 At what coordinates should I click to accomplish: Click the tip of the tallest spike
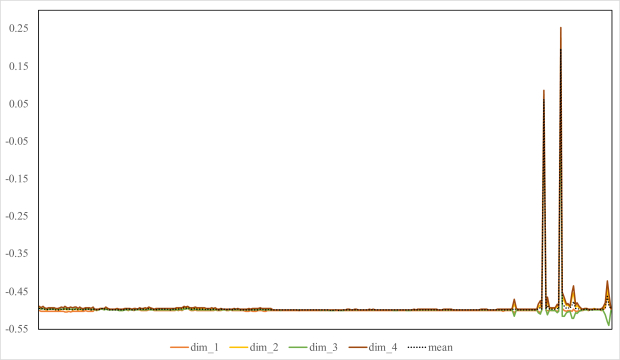click(x=561, y=28)
